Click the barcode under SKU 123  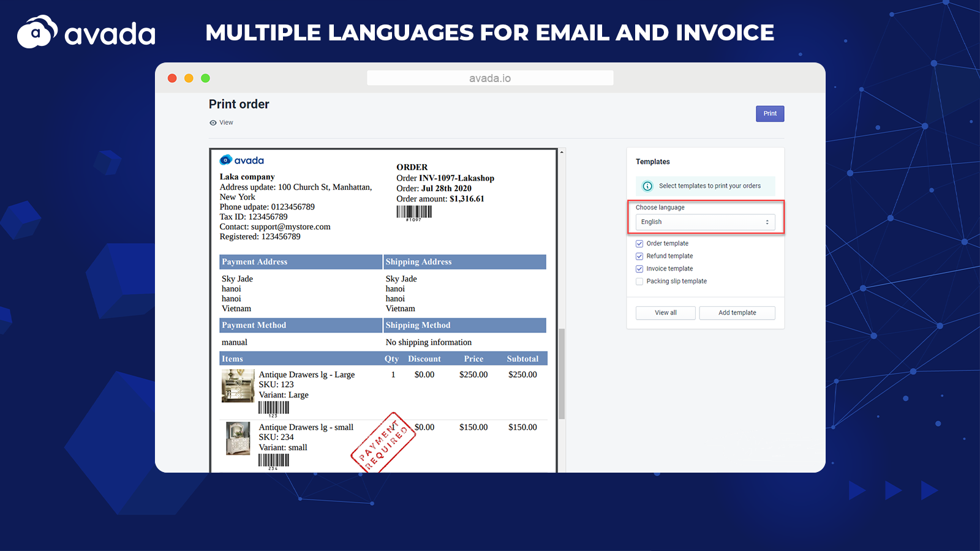pyautogui.click(x=273, y=408)
